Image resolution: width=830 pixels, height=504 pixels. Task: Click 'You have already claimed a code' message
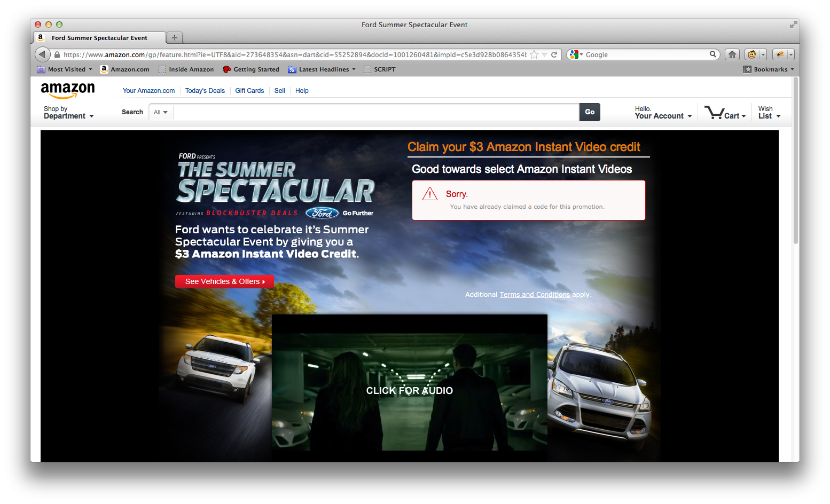tap(527, 207)
